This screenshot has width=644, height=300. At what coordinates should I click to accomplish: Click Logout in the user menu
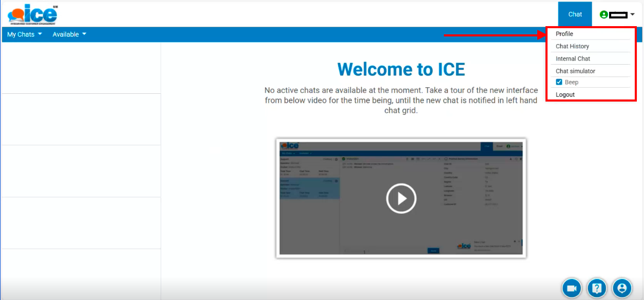pos(565,94)
